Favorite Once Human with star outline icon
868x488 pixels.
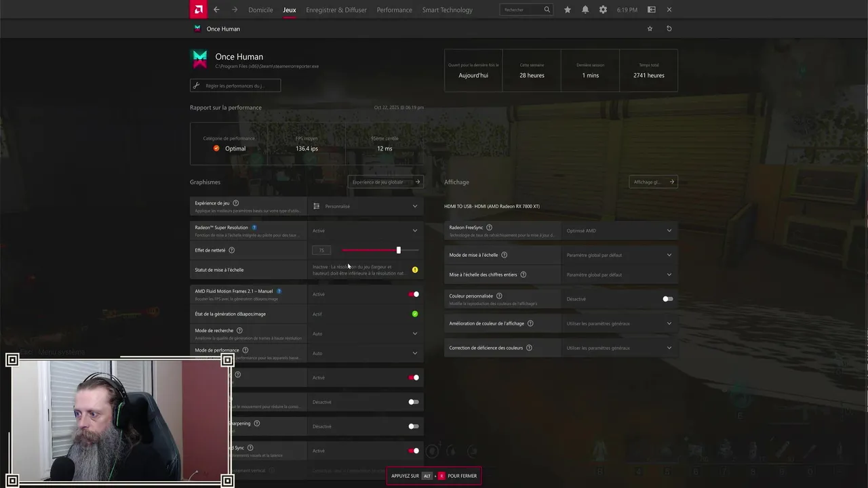pyautogui.click(x=650, y=28)
